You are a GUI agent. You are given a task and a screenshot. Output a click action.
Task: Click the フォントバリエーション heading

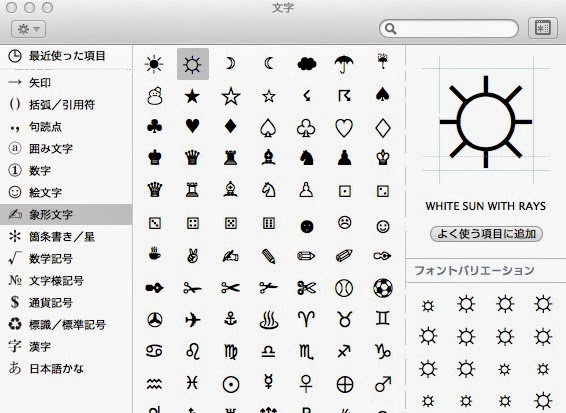[474, 270]
